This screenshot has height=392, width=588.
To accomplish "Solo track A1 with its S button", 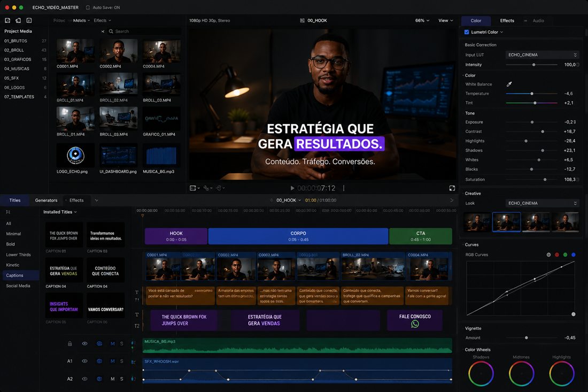I will [x=121, y=361].
